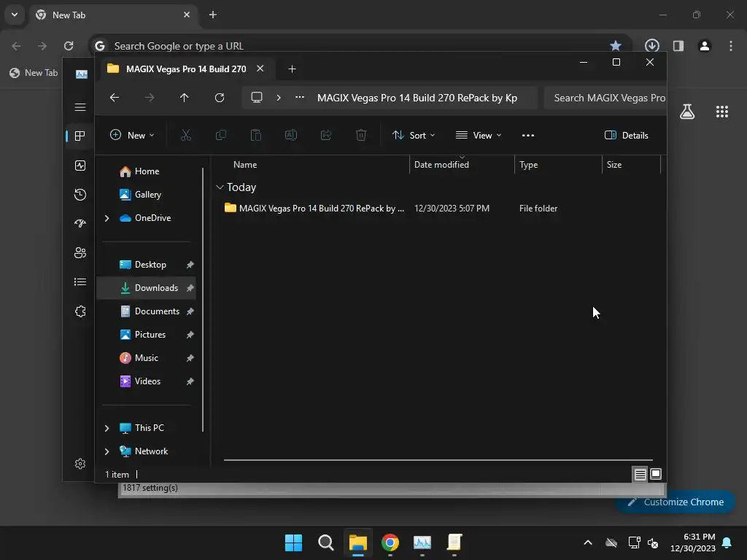Viewport: 747px width, 560px height.
Task: Click the Paste clipboard icon
Action: 256,135
